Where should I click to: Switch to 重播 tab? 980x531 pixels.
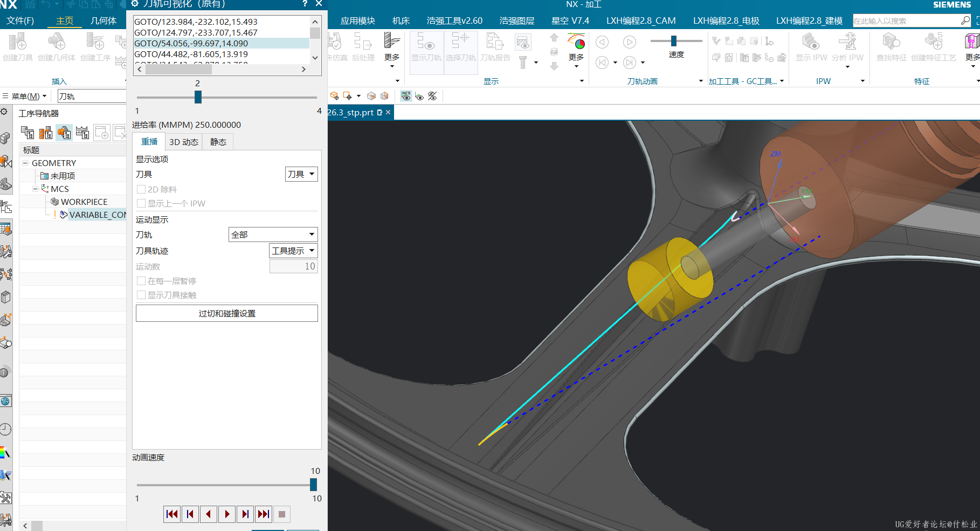tap(149, 142)
